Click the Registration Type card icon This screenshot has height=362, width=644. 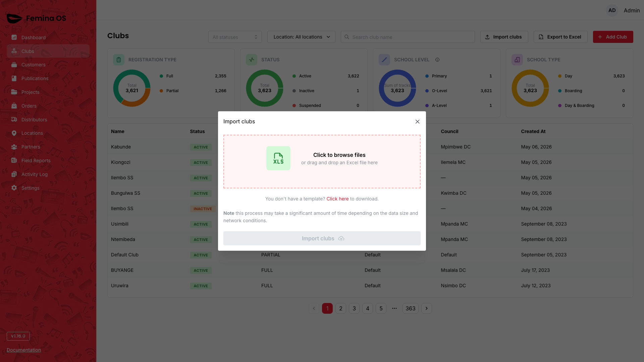[x=119, y=60]
